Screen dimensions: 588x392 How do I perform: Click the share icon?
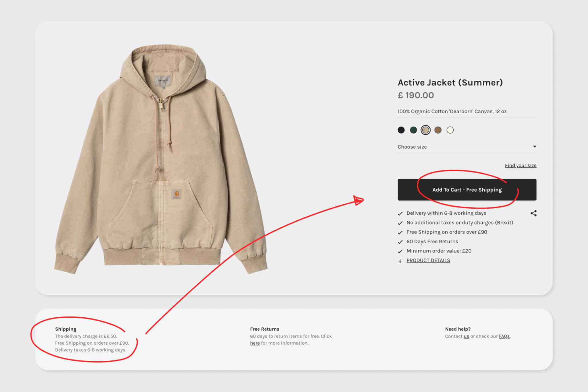coord(534,214)
